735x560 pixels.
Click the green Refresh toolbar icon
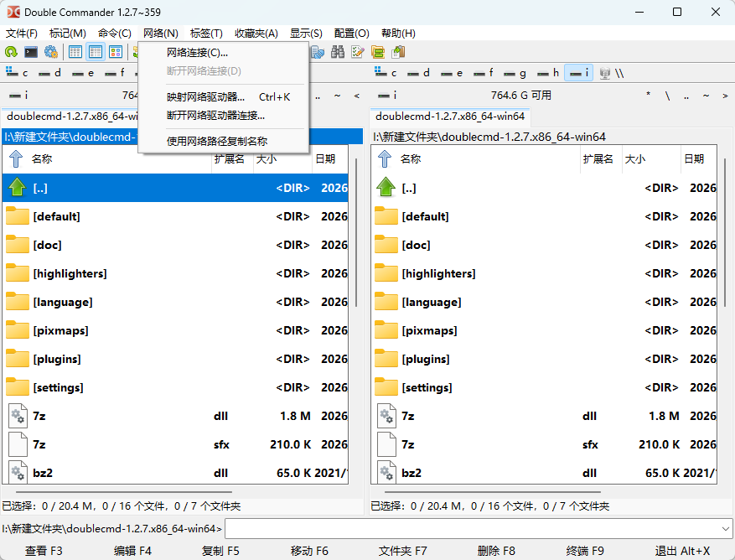click(11, 52)
